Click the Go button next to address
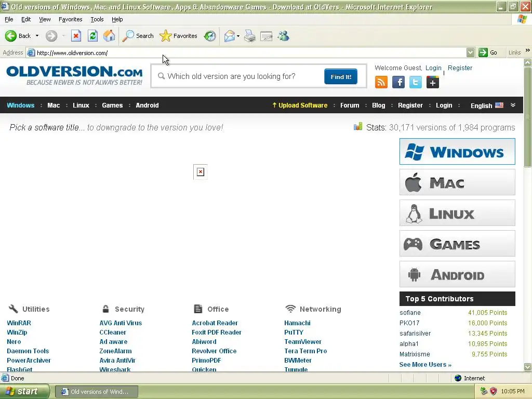 488,52
